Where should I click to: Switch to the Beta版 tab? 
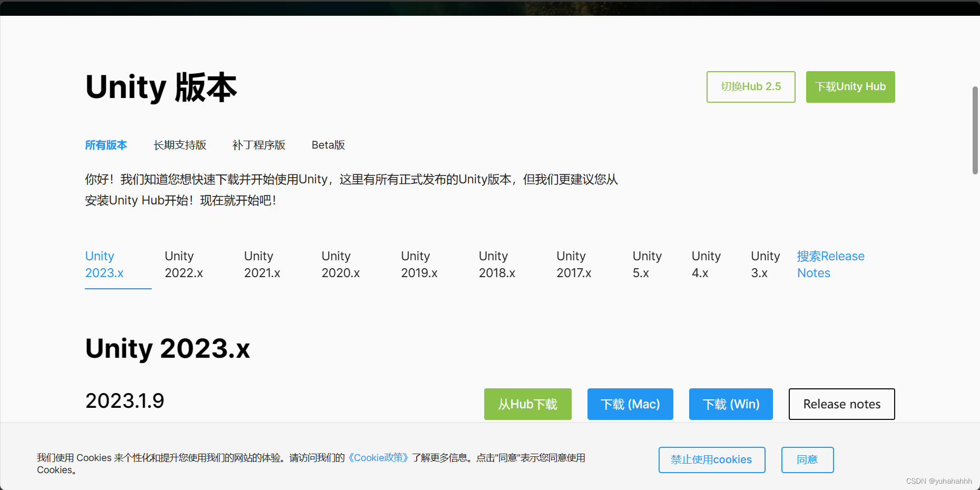tap(328, 145)
